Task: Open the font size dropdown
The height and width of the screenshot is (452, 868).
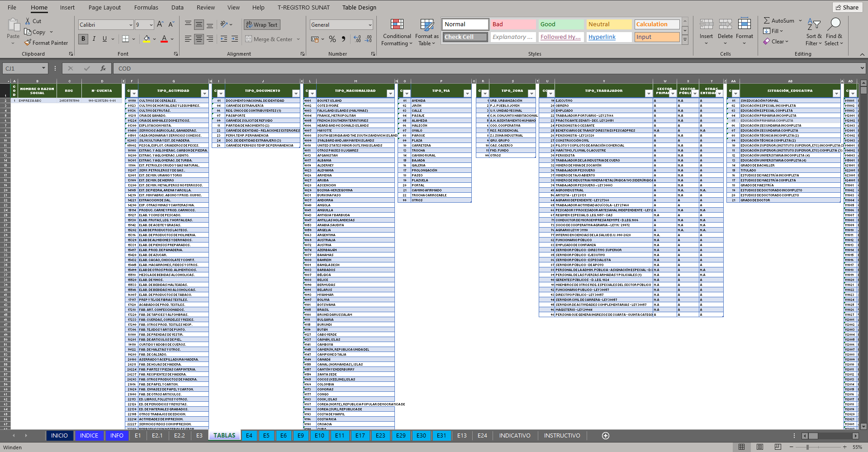Action: point(151,25)
